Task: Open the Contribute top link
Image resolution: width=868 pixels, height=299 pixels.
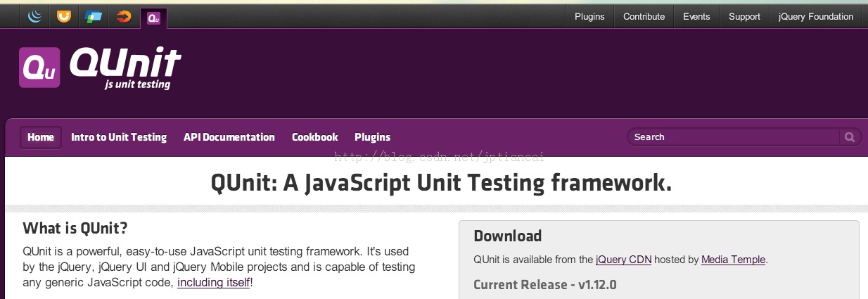Action: click(644, 17)
